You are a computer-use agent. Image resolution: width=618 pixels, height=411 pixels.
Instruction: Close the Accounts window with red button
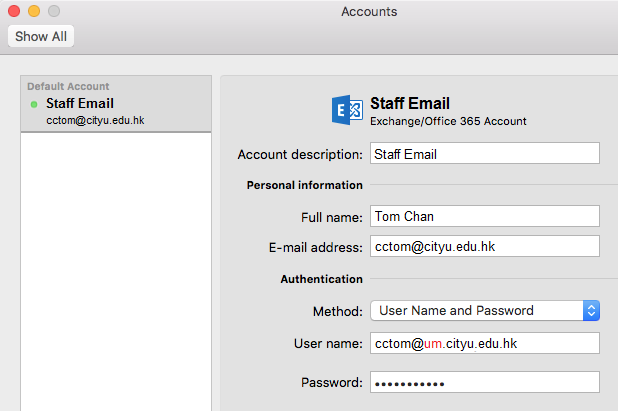tap(14, 11)
